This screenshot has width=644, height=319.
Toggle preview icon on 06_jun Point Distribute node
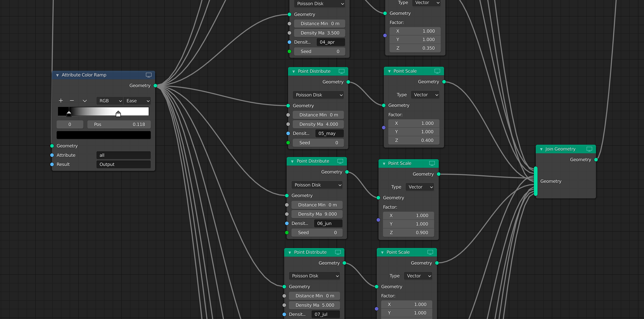[x=340, y=161]
